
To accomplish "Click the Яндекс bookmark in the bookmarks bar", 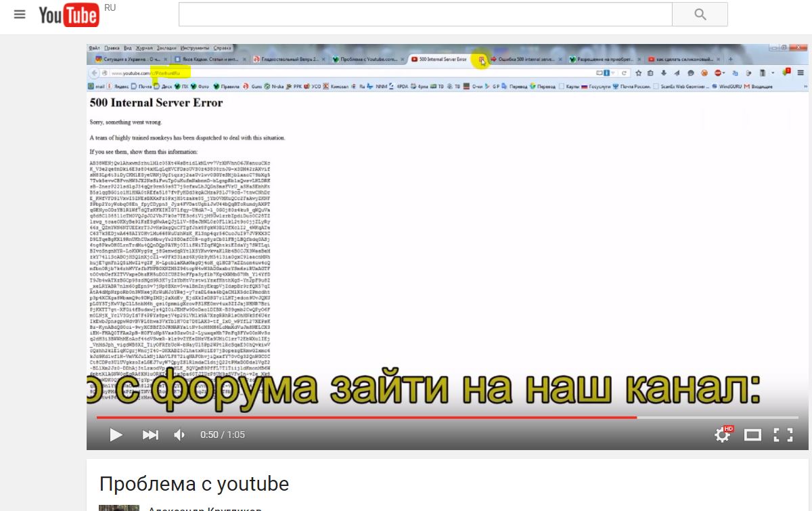I will [x=121, y=87].
